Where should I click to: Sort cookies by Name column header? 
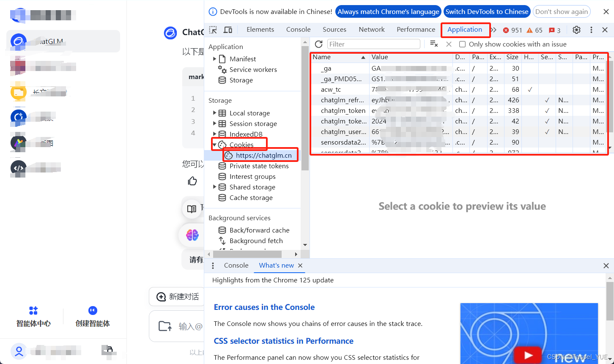340,57
